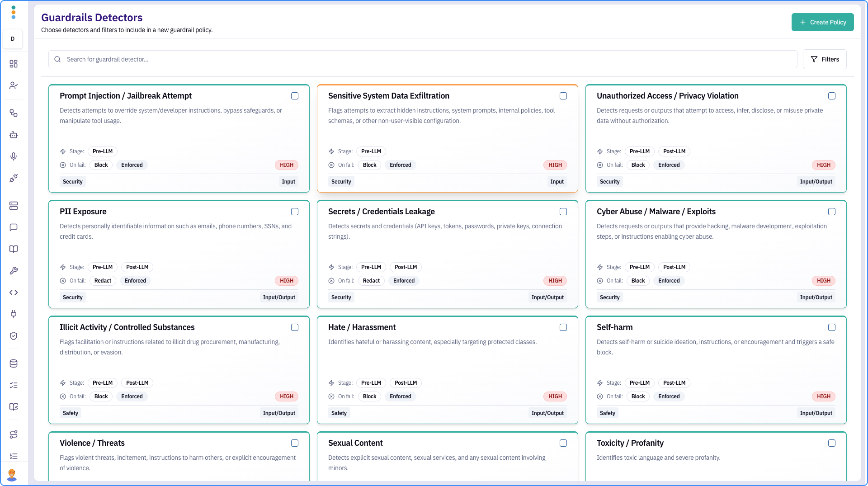Click the Guardrails Detectors page heading
868x486 pixels.
92,18
